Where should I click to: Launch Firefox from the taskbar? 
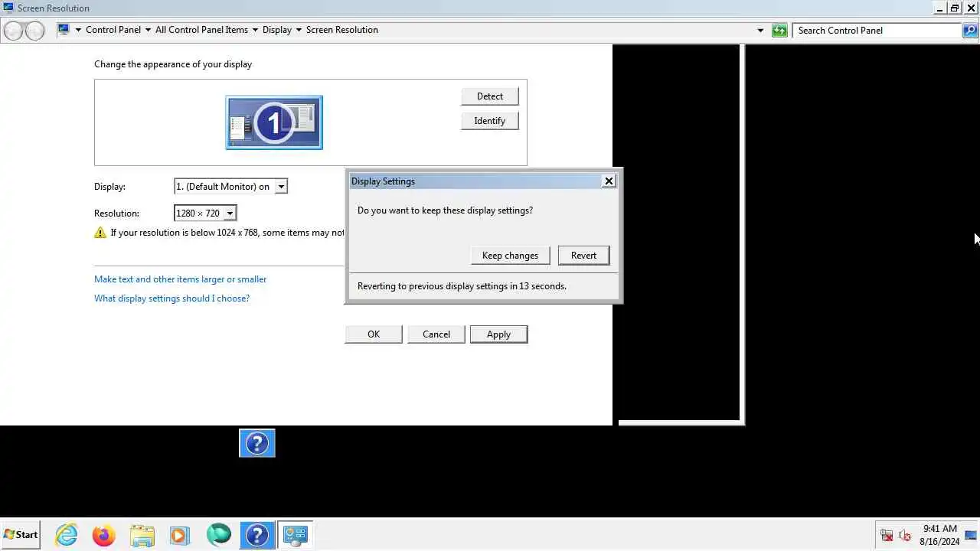104,535
